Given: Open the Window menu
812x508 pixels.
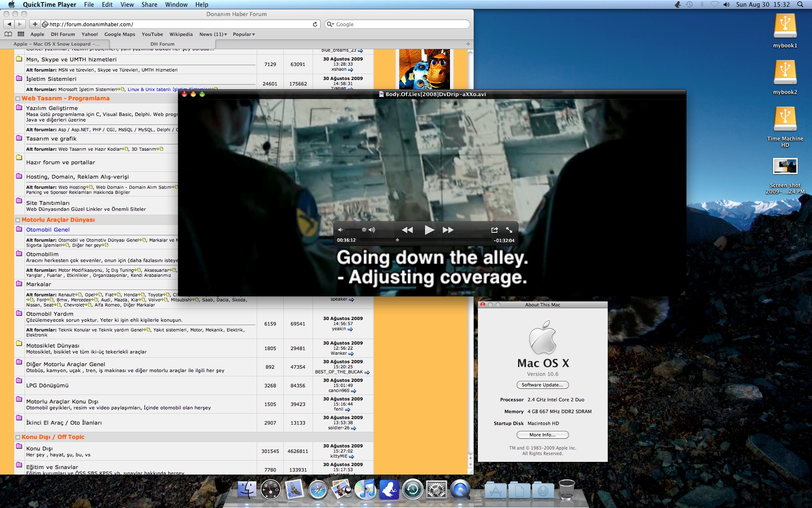Looking at the screenshot, I should coord(176,5).
